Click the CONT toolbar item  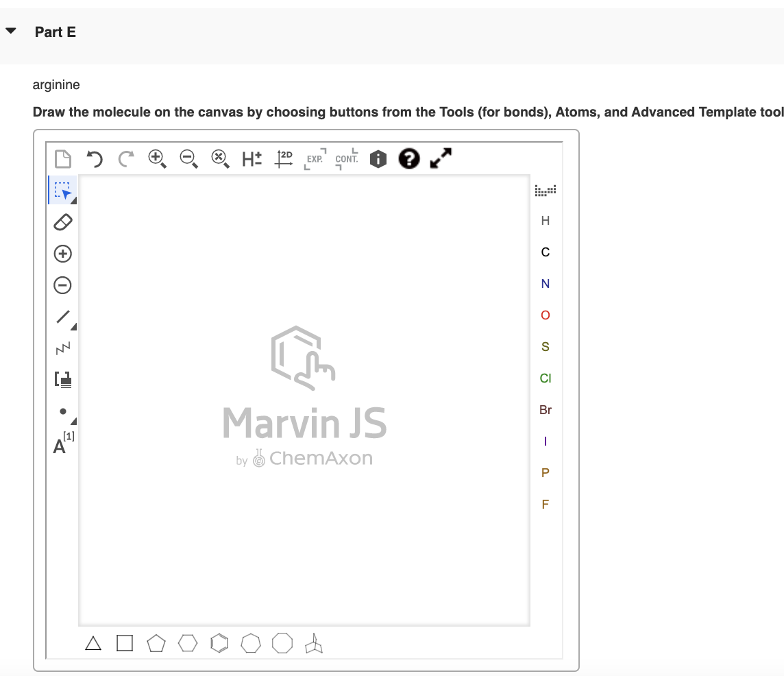(x=346, y=160)
